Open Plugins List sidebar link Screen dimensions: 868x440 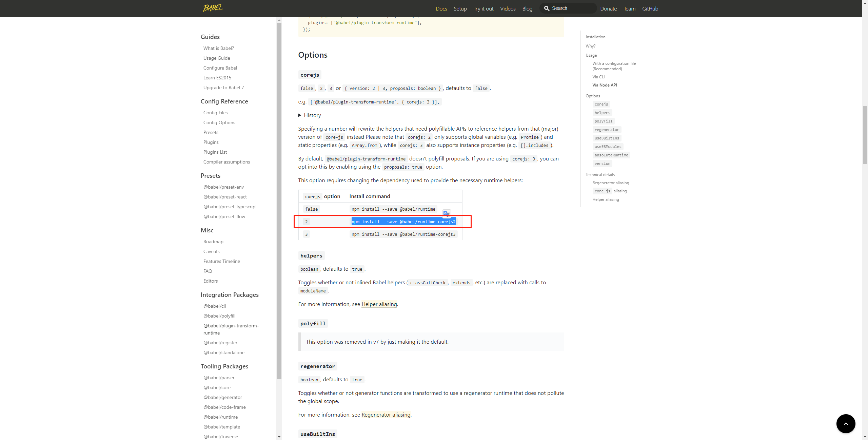click(215, 152)
